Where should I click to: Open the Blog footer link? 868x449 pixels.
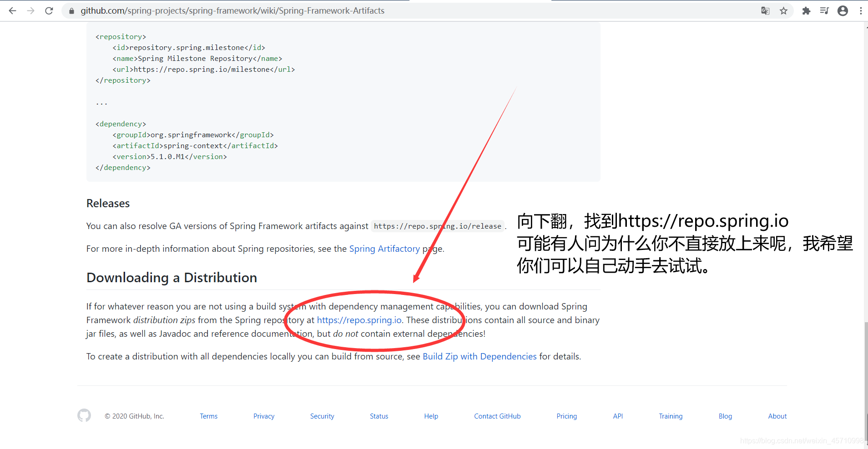click(725, 416)
